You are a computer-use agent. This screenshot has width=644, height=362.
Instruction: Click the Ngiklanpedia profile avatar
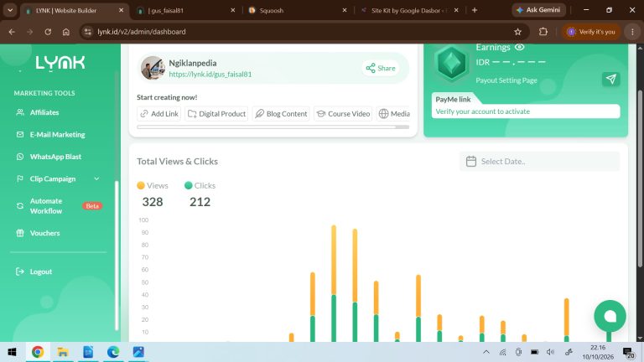point(153,68)
